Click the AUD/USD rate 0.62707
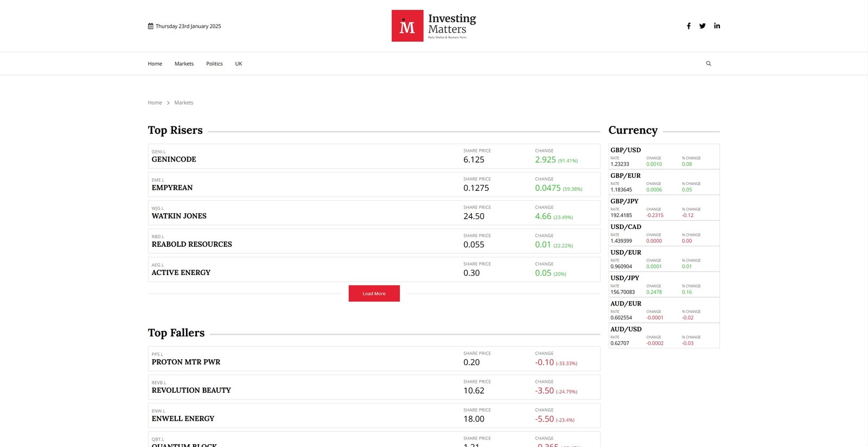The height and width of the screenshot is (447, 868). point(620,343)
